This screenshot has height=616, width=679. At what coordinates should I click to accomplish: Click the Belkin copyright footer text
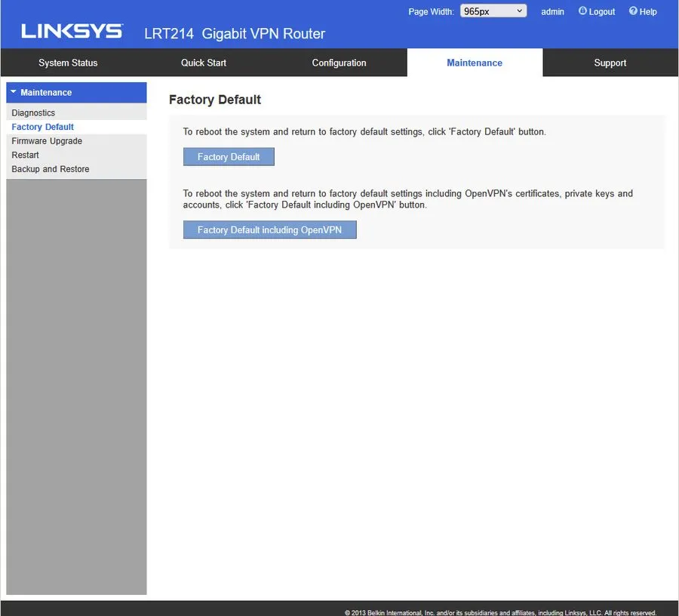500,612
